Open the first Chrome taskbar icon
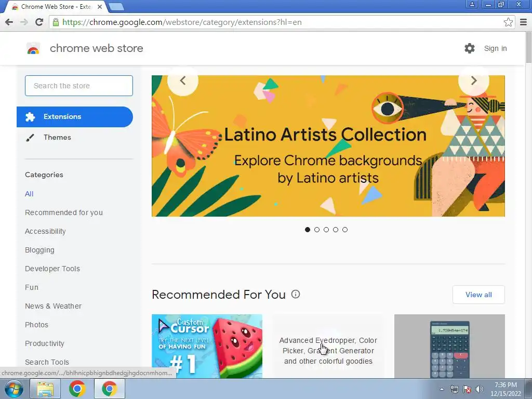 pyautogui.click(x=77, y=389)
